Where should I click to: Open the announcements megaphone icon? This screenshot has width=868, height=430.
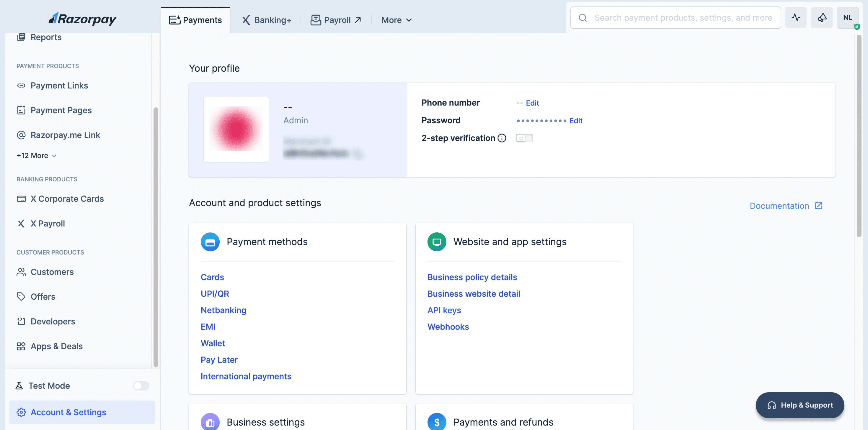(821, 18)
